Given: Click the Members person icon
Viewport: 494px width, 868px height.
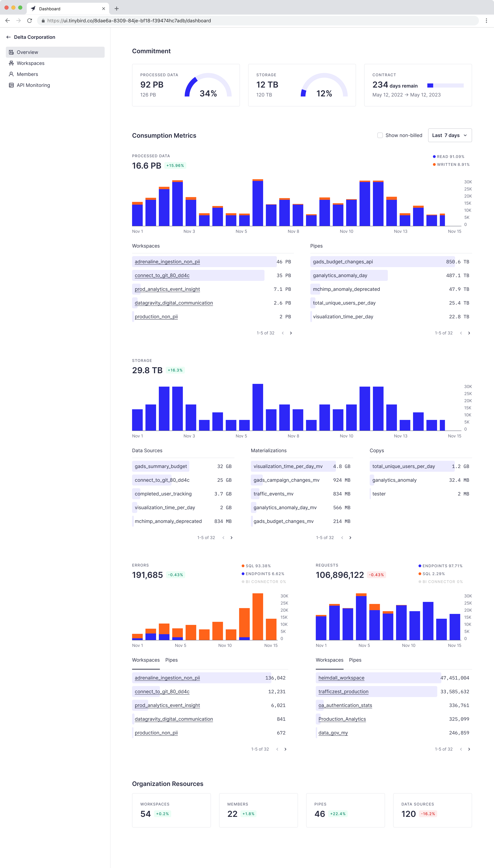Looking at the screenshot, I should tap(11, 74).
